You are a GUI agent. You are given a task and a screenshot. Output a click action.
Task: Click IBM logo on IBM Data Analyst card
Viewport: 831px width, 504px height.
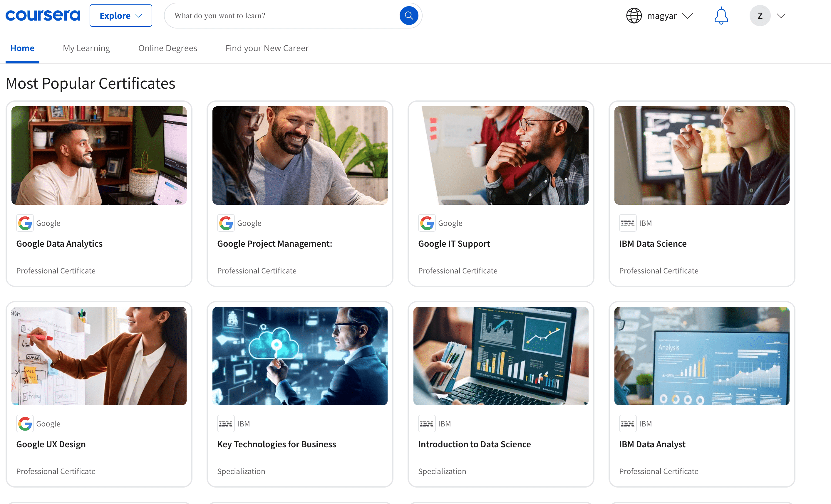(628, 424)
